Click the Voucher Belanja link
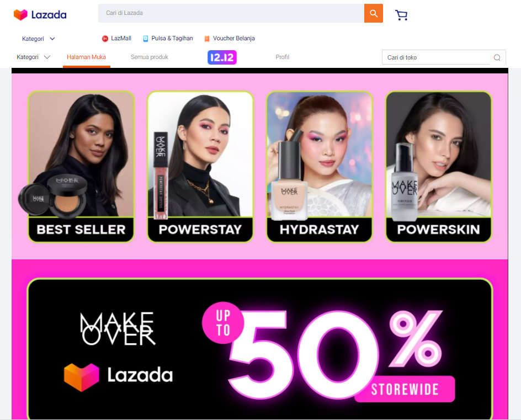Screen dimensions: 521x420 (x=233, y=38)
